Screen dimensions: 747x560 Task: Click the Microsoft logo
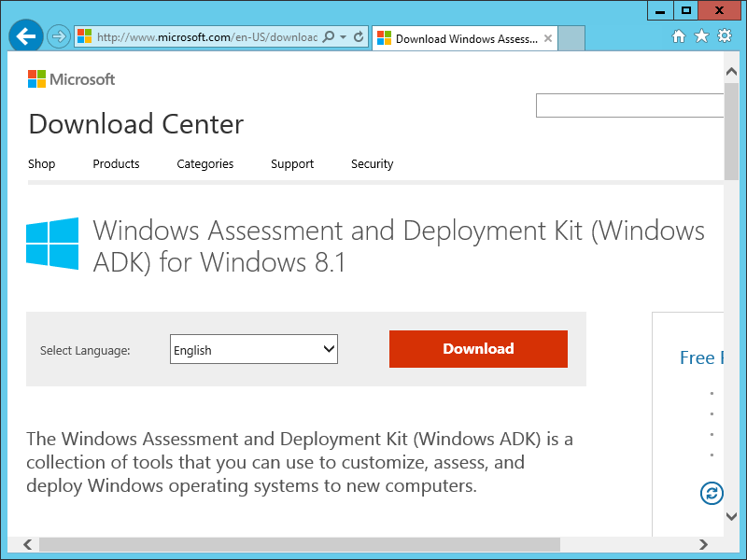pyautogui.click(x=72, y=79)
